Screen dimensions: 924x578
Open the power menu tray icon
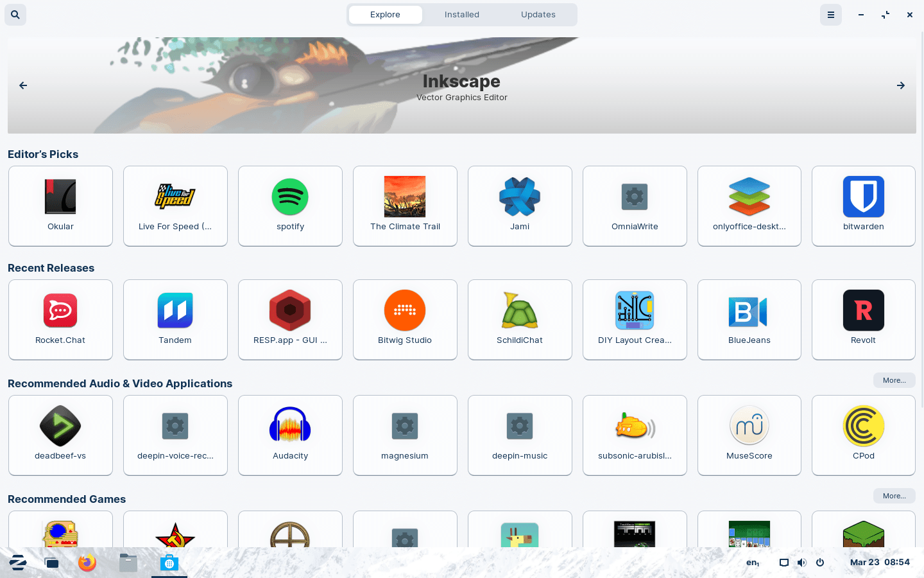[820, 563]
